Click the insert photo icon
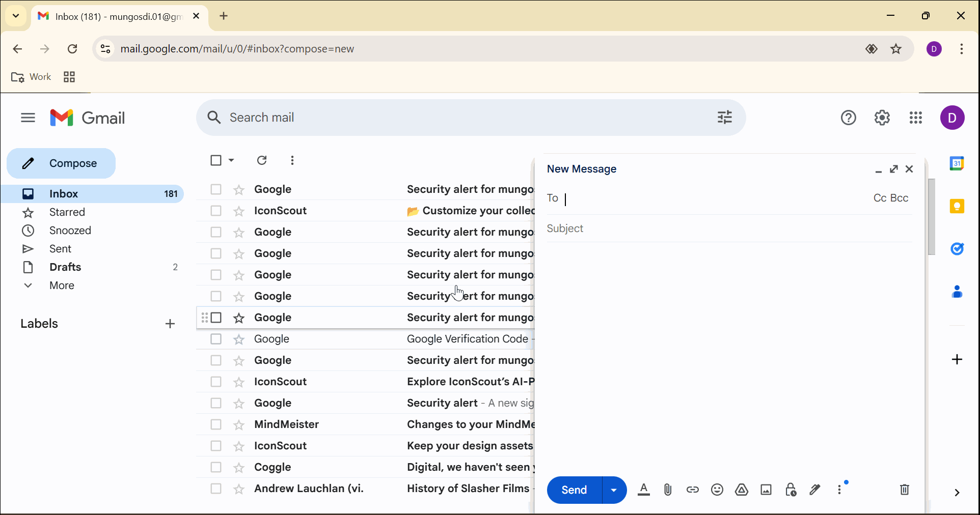This screenshot has width=980, height=515. [x=766, y=490]
